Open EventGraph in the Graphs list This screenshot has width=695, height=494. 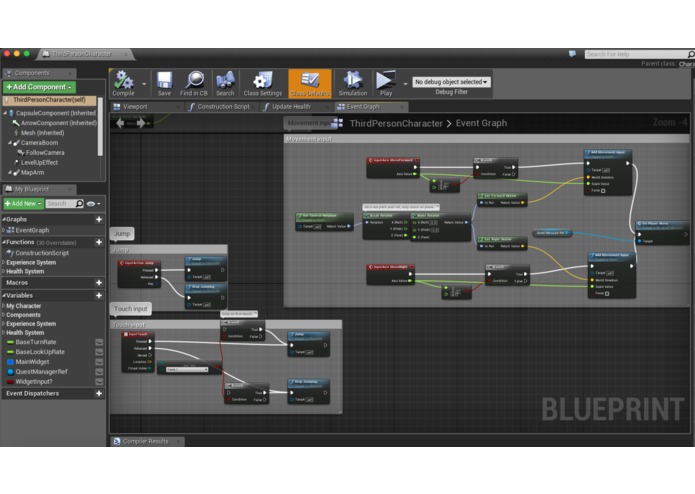pos(32,230)
